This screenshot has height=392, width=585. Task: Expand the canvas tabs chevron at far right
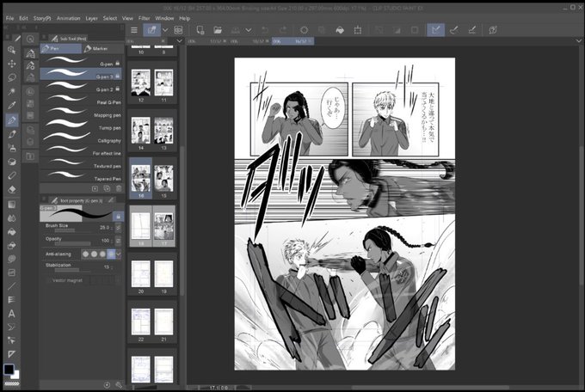click(579, 41)
